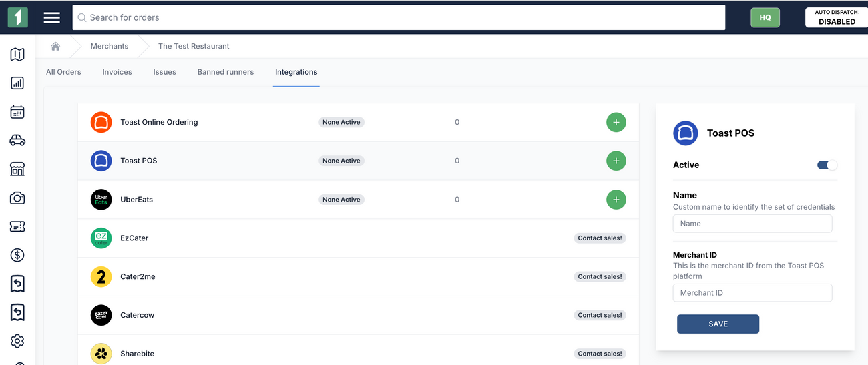Screen dimensions: 868x365
Task: Open the map view in sidebar
Action: (x=17, y=55)
